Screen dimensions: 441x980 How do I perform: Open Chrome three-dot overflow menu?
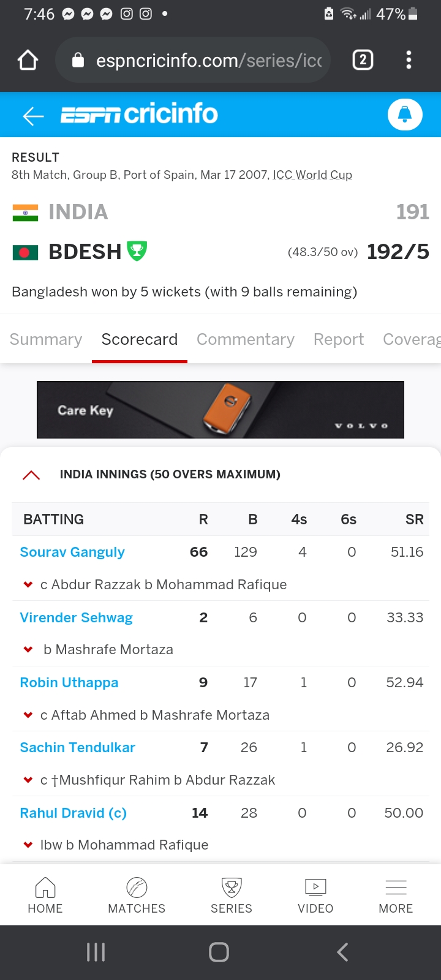click(409, 60)
